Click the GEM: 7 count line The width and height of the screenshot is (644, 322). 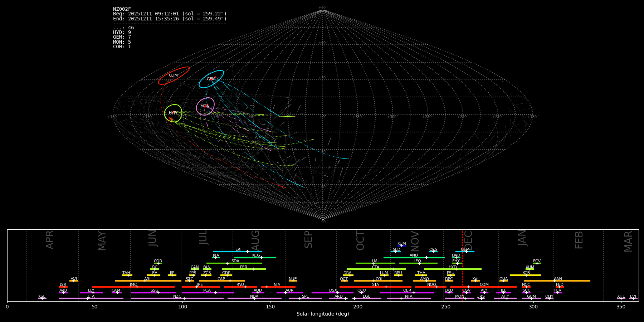tap(122, 37)
